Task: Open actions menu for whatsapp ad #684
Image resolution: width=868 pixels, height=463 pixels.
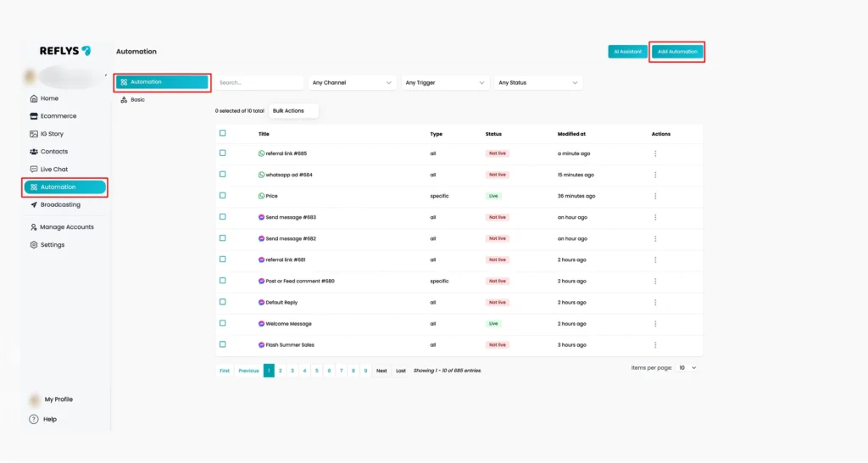Action: (x=655, y=175)
